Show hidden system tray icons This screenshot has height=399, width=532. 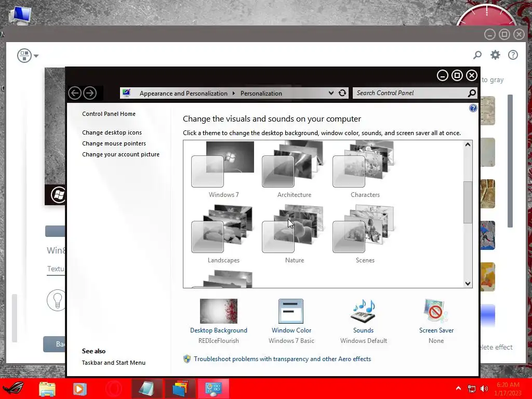click(458, 389)
